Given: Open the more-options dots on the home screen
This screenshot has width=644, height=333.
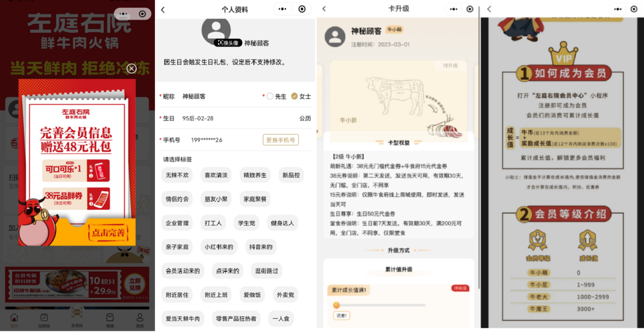Looking at the screenshot, I should point(123,14).
